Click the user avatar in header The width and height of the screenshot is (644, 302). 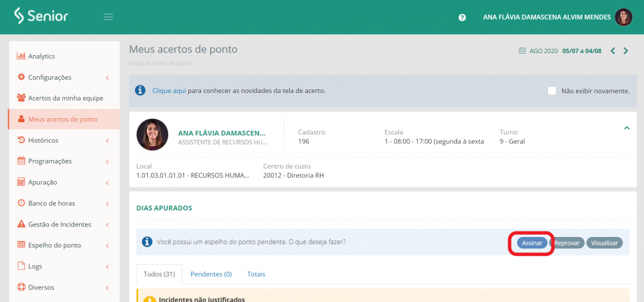pos(623,17)
